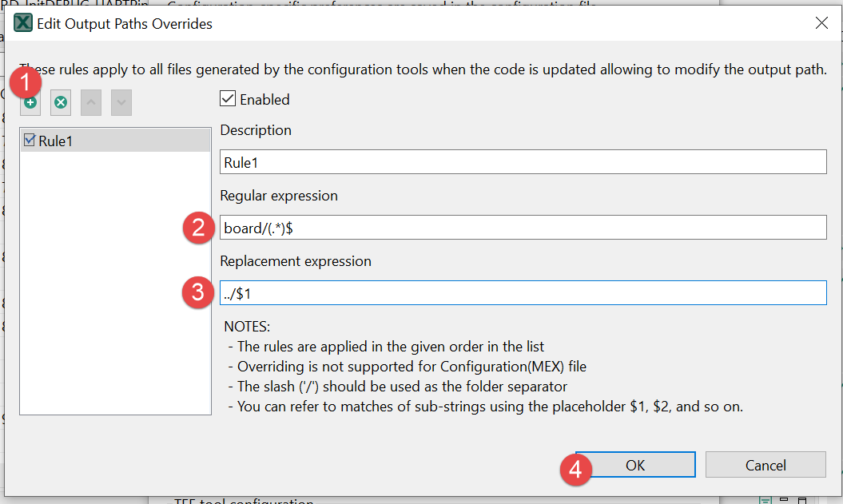Click the NOTES heading text

[x=247, y=327]
